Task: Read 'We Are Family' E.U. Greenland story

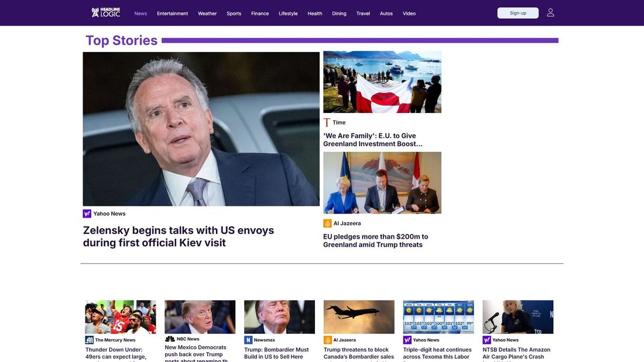Action: tap(373, 140)
